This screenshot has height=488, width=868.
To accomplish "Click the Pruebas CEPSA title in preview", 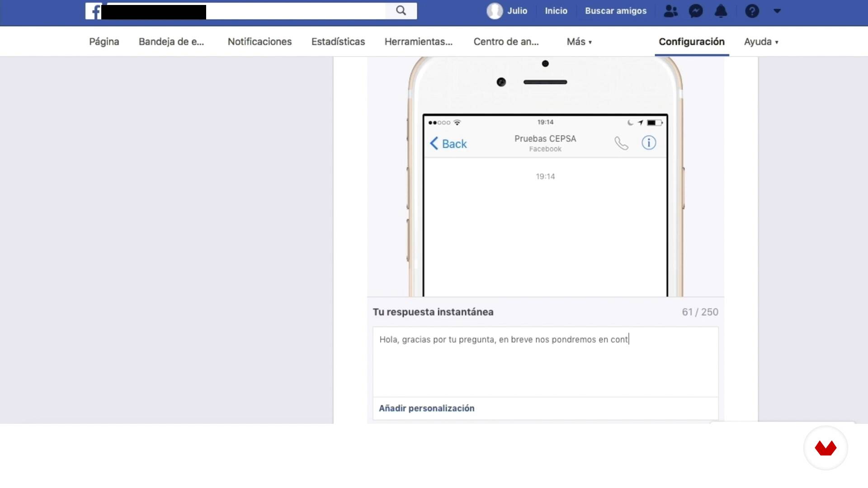I will tap(545, 139).
